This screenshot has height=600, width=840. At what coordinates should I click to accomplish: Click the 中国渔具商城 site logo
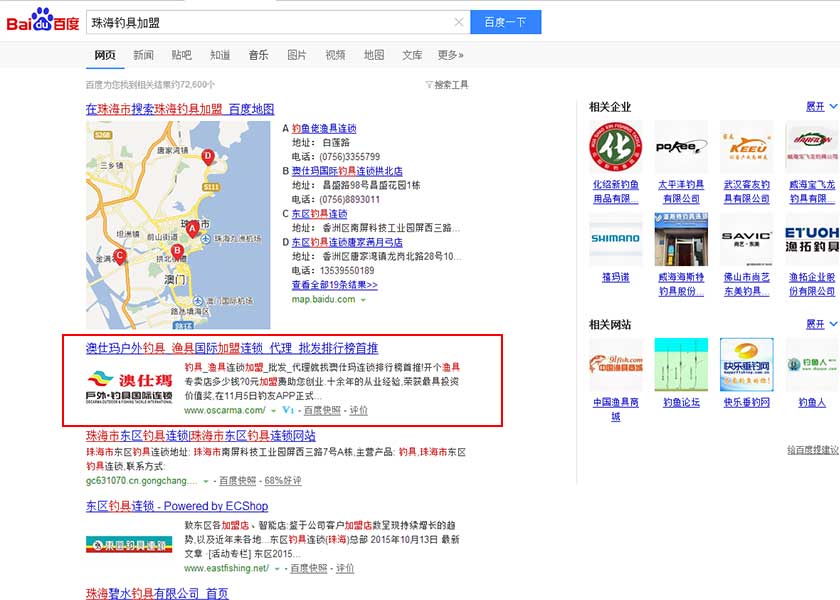pos(616,365)
